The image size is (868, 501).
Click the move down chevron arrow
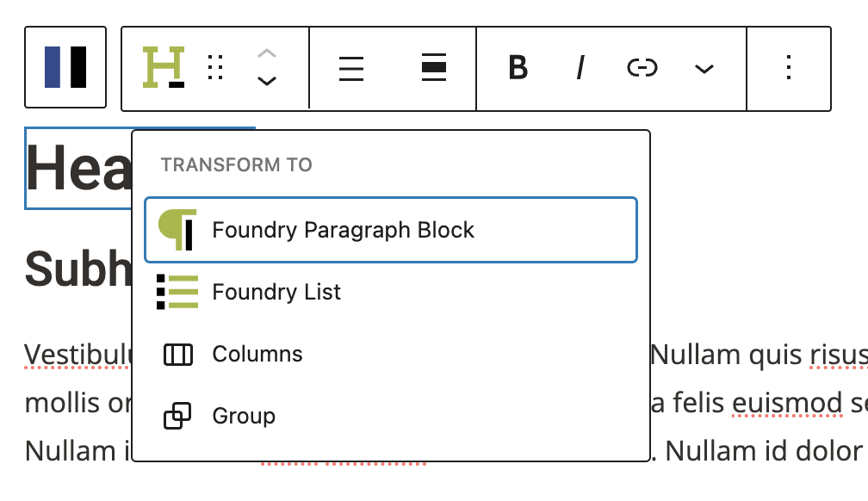point(267,82)
